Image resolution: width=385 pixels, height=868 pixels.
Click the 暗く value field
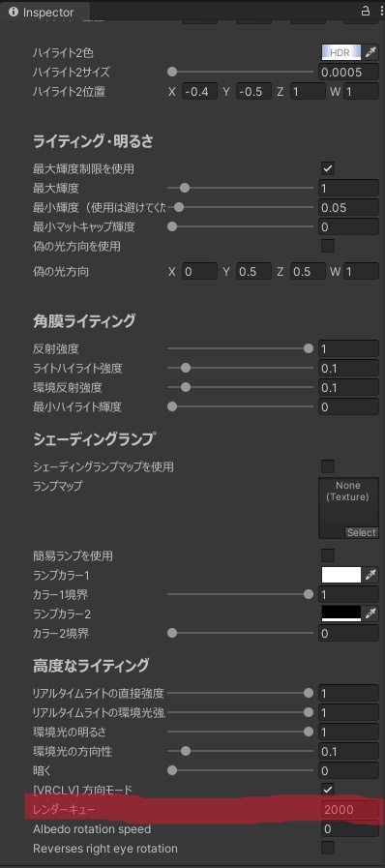pyautogui.click(x=348, y=770)
